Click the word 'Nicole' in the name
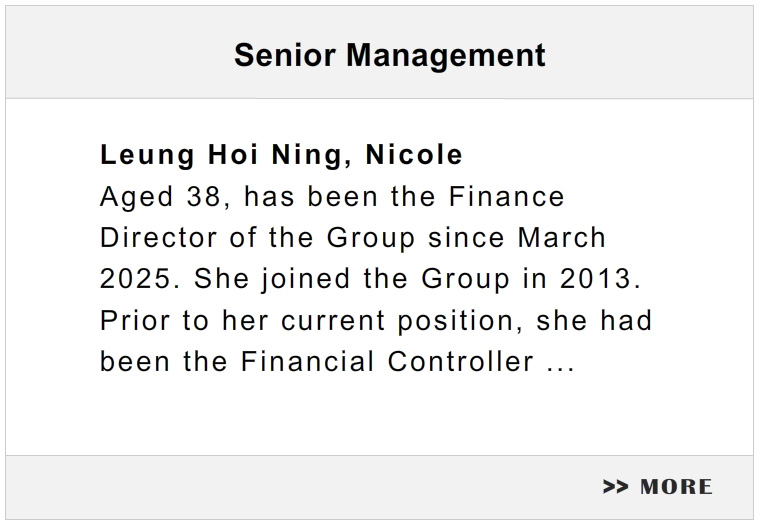The height and width of the screenshot is (526, 760). [414, 155]
